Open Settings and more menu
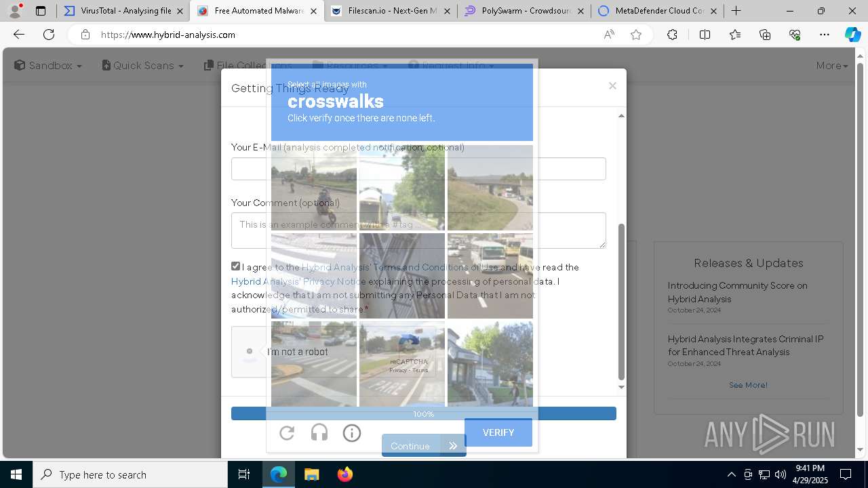The width and height of the screenshot is (868, 488). point(825,35)
